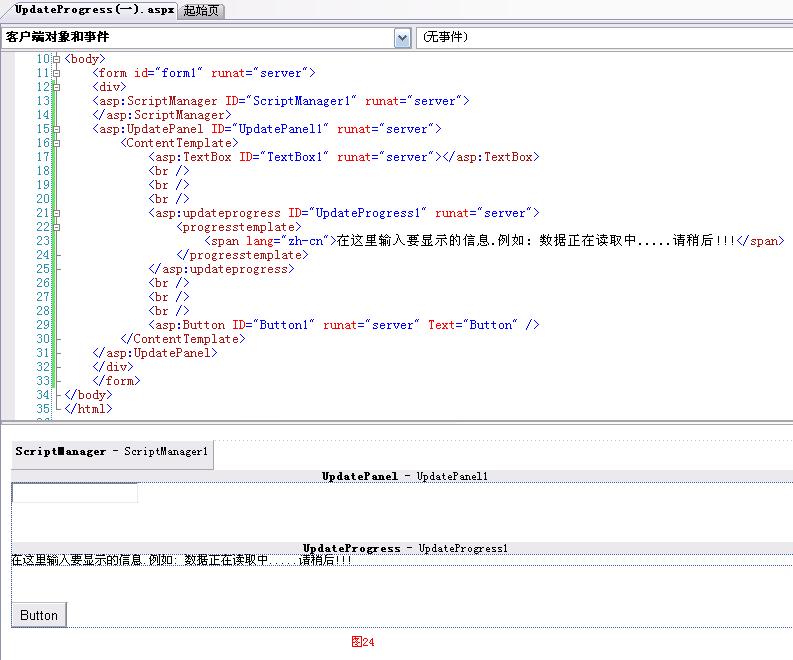Select the UpdateProgress(一).aspx tab
The height and width of the screenshot is (660, 793).
coord(94,10)
